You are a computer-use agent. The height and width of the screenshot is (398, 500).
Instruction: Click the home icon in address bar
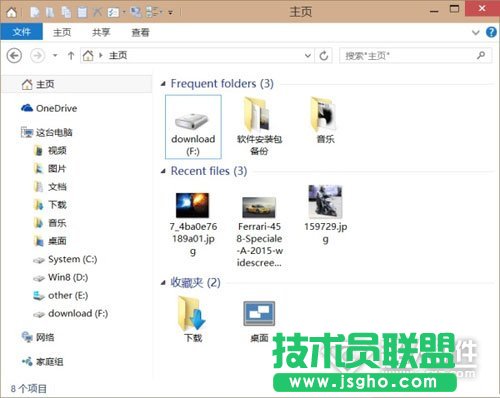click(88, 55)
